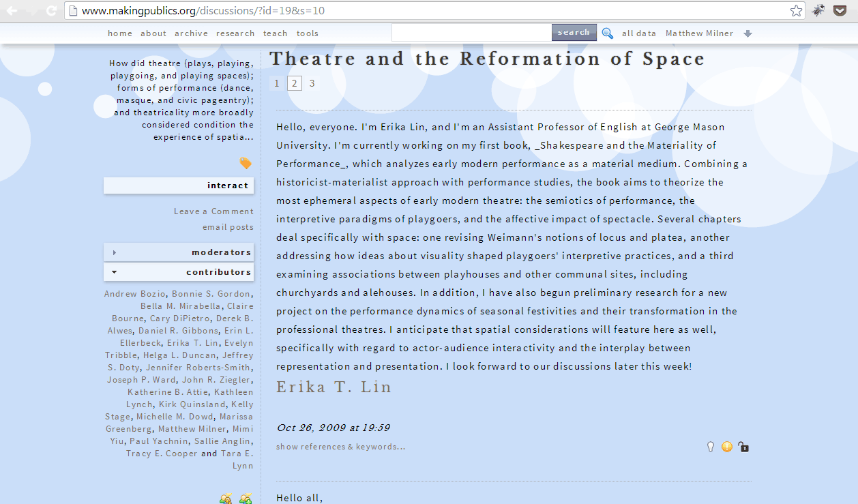858x504 pixels.
Task: Click the light bulb icon on Erika's post
Action: click(x=711, y=447)
